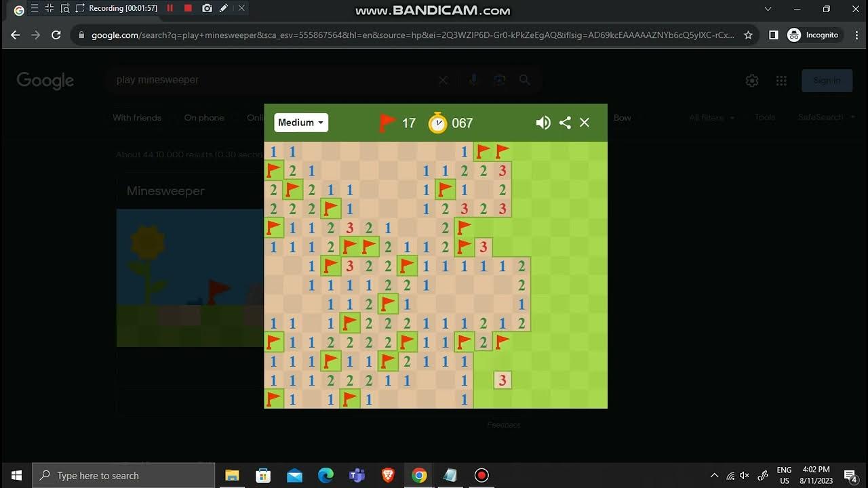The height and width of the screenshot is (488, 868).
Task: Open the Google apps grid
Action: coord(781,81)
